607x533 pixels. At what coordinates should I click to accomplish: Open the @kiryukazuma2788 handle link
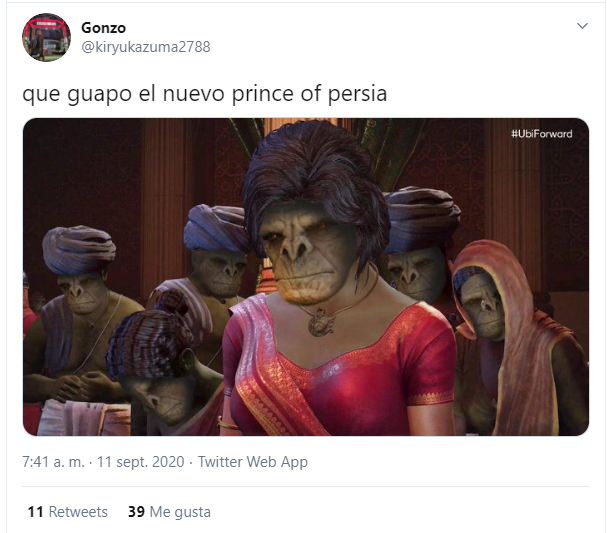point(146,47)
